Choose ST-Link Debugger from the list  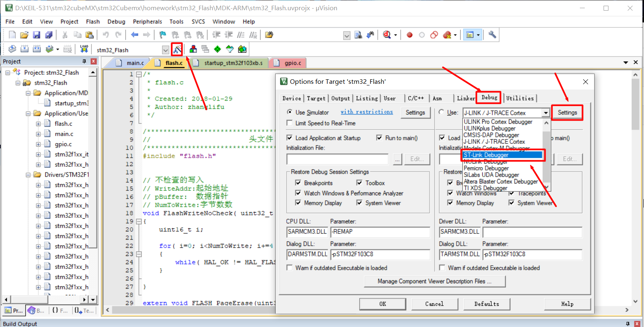coord(503,155)
